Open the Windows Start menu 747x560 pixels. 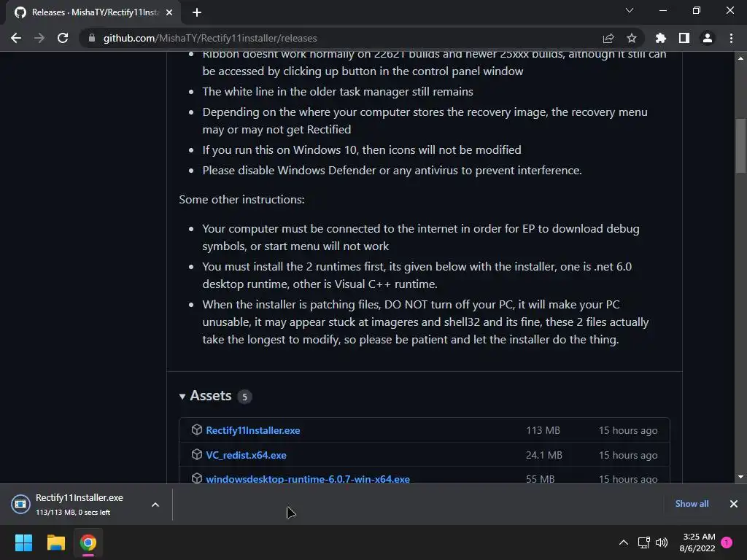[23, 542]
